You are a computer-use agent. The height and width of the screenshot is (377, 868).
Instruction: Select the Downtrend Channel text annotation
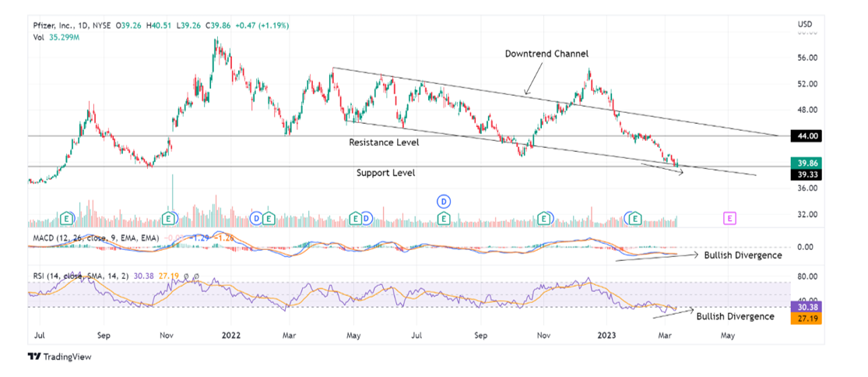546,54
